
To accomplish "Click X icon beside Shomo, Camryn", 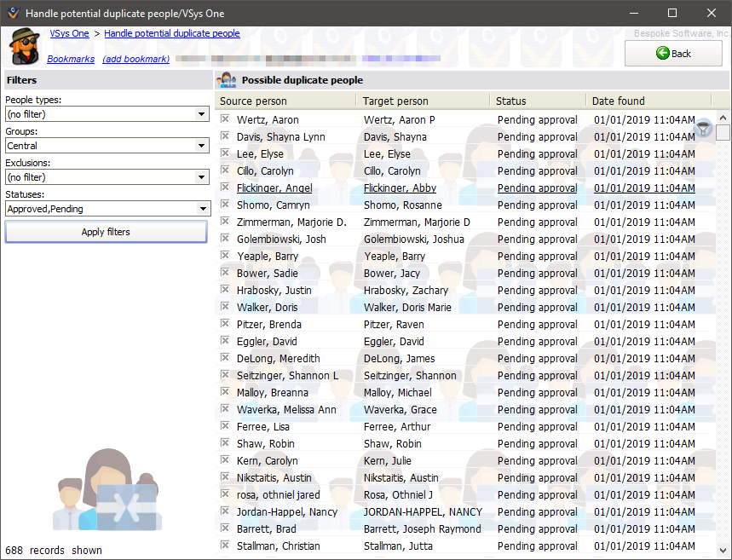I will (225, 205).
